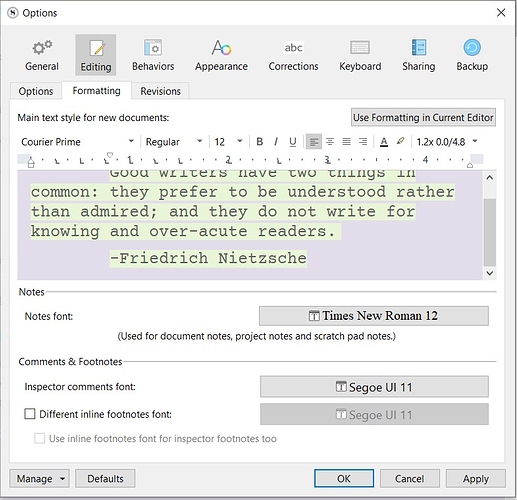Cancel the Options dialog
This screenshot has width=517, height=500.
tap(409, 479)
